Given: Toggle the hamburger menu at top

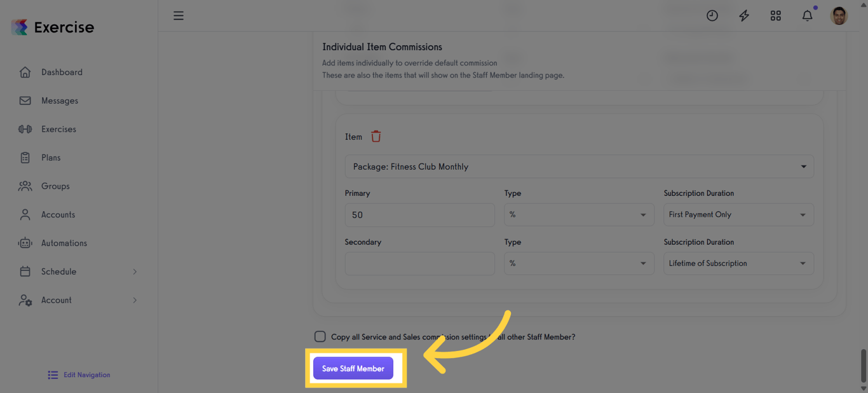Looking at the screenshot, I should tap(178, 15).
